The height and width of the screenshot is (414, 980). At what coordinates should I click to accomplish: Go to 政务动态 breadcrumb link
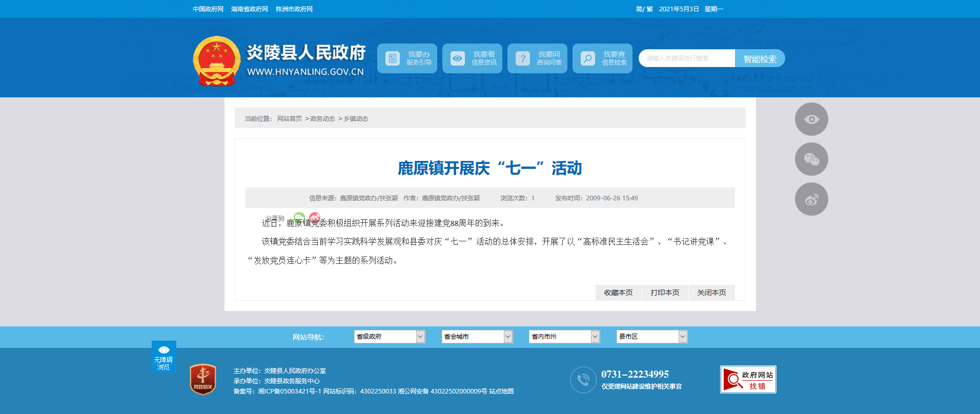[x=322, y=119]
